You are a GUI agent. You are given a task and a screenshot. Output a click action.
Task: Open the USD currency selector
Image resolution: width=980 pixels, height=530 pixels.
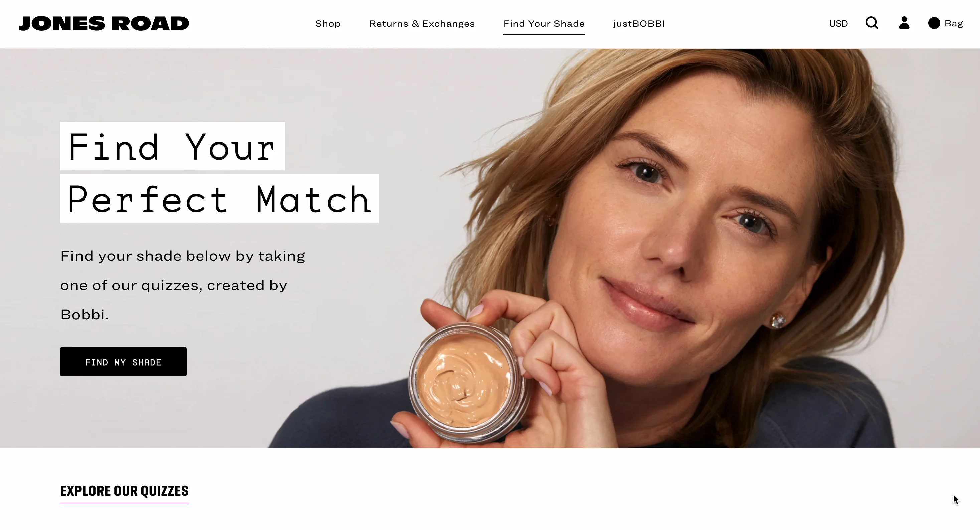[x=838, y=24]
